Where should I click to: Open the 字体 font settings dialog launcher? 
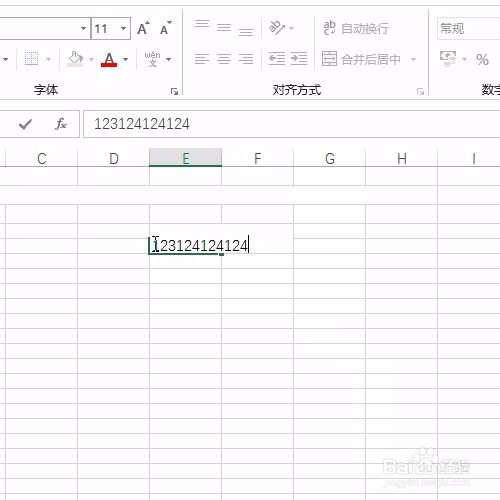click(174, 91)
